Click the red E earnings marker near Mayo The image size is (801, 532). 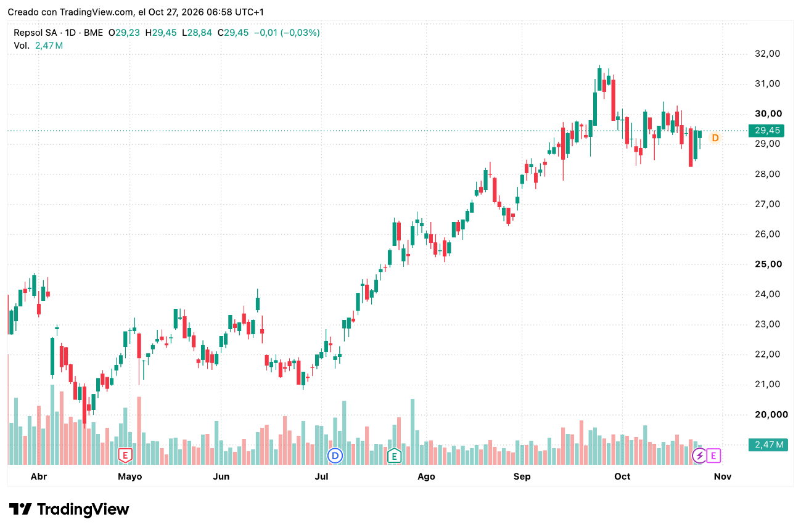click(x=125, y=456)
